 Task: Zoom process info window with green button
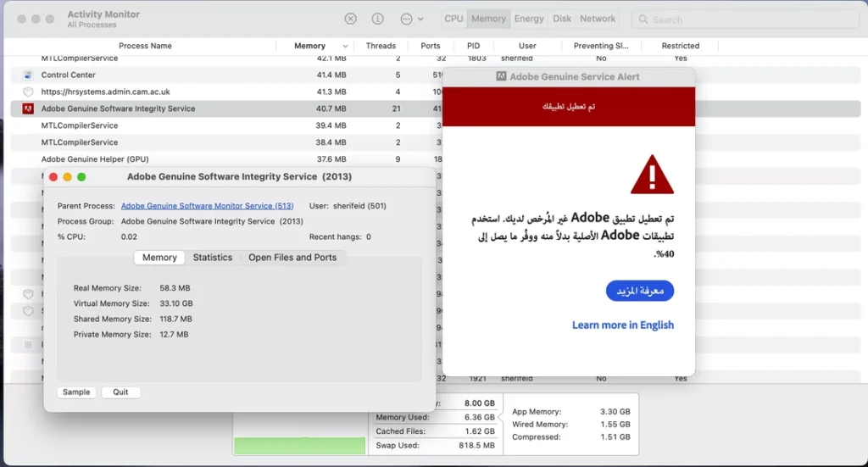(x=81, y=177)
